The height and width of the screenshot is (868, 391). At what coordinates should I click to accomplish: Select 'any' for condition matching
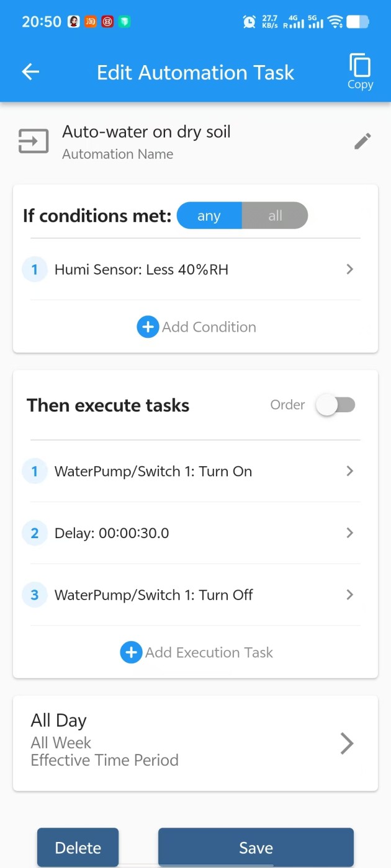click(209, 216)
